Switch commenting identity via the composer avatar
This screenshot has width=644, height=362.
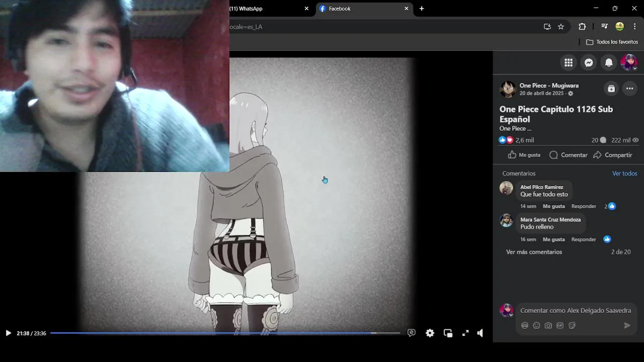[x=506, y=310]
